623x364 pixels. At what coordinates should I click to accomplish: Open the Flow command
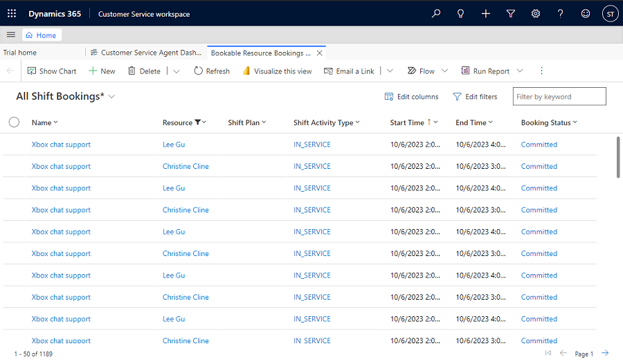pos(421,71)
